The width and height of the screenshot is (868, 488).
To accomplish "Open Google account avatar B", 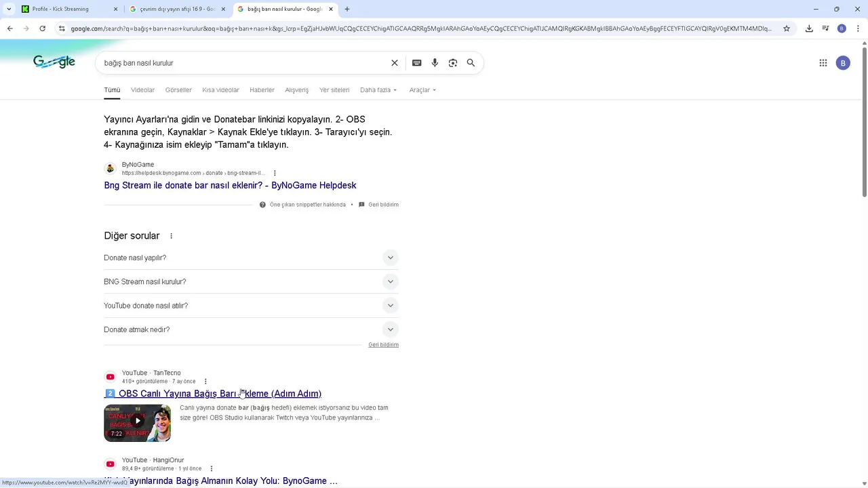I will (x=843, y=63).
